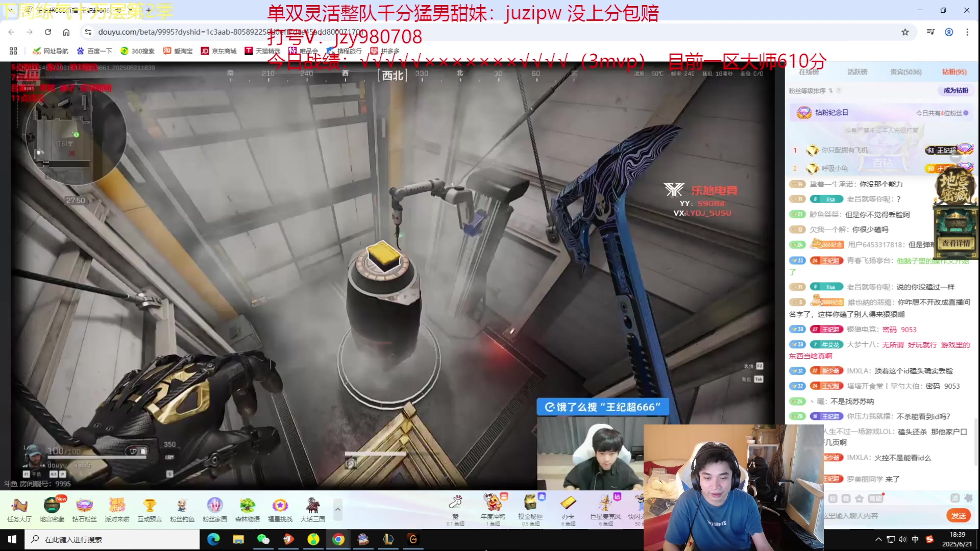Switch to the 活跃榜 tab
This screenshot has height=551, width=980.
coord(857,72)
